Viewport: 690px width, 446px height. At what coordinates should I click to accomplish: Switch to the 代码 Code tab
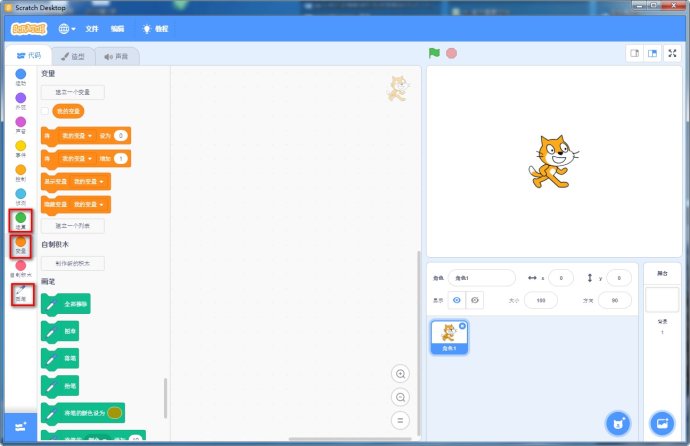coord(29,55)
